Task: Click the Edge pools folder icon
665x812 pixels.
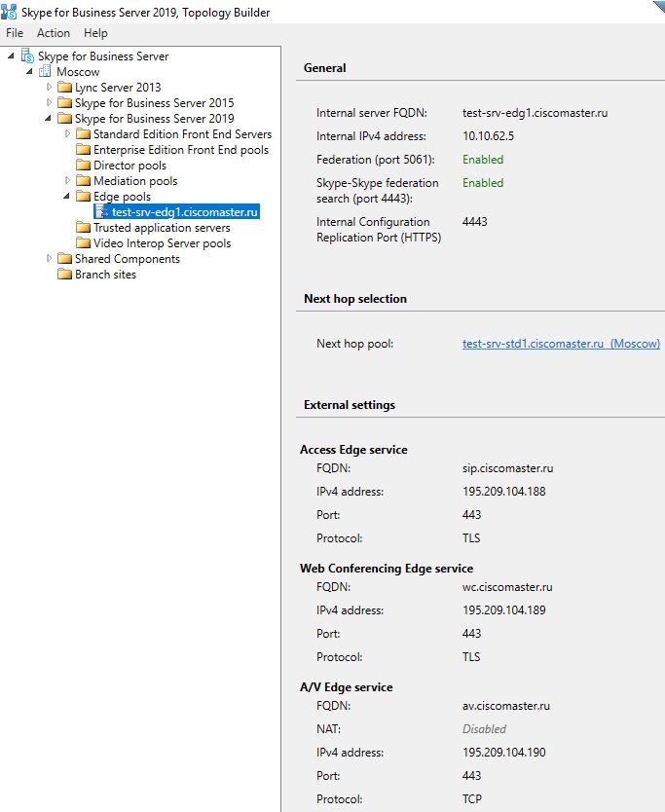Action: click(x=83, y=197)
